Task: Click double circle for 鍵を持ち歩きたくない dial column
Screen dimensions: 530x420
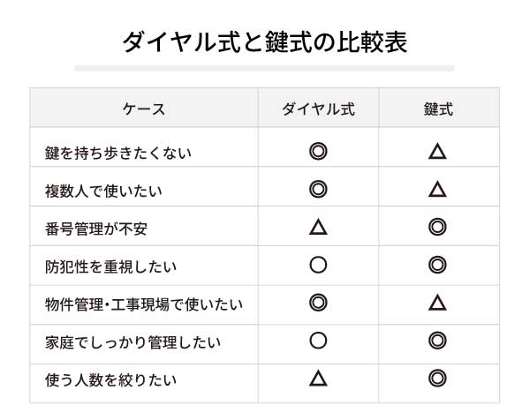Action: pyautogui.click(x=319, y=151)
